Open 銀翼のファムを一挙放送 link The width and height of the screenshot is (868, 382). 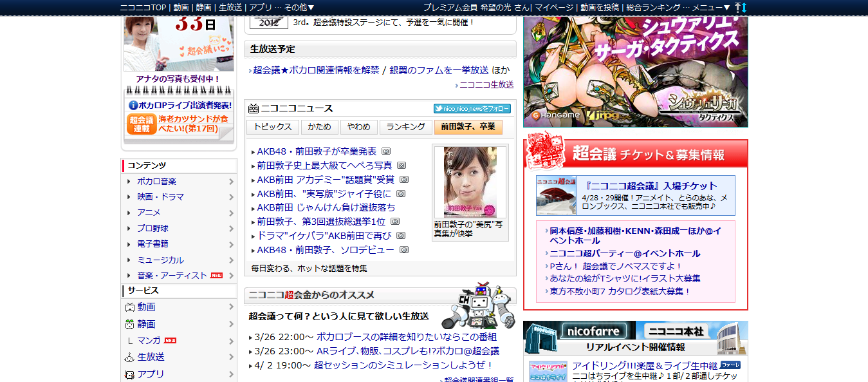(x=439, y=70)
